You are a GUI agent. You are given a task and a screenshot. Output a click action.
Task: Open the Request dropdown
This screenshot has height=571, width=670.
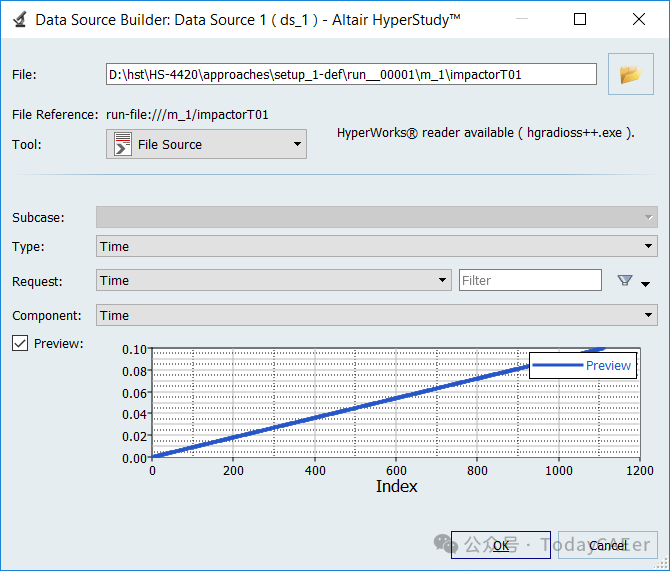click(x=273, y=280)
